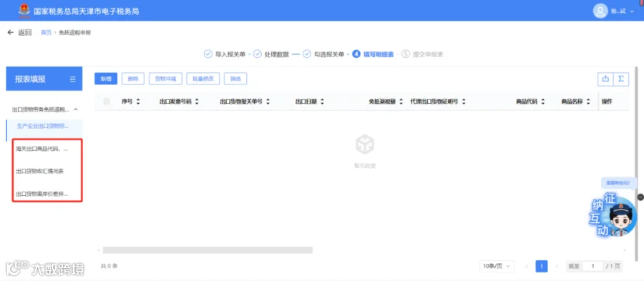Click the user avatar icon
The height and width of the screenshot is (281, 644).
coord(600,11)
